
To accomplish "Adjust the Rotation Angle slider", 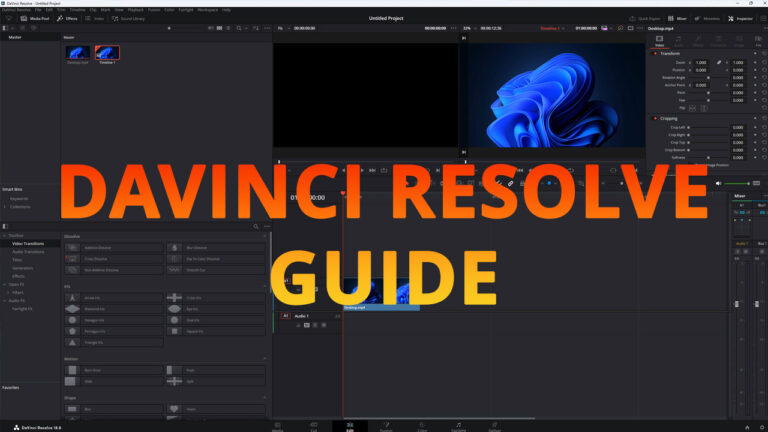I will (x=708, y=77).
